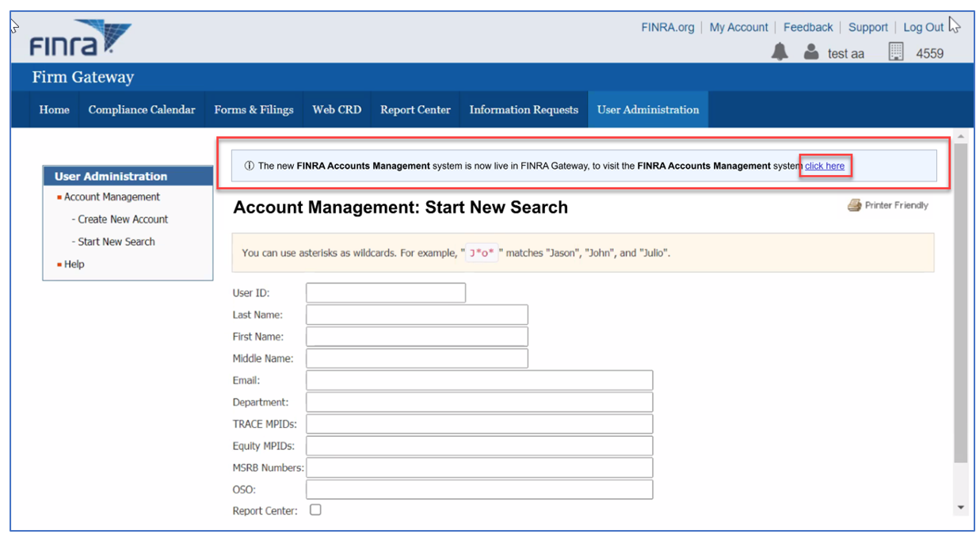Viewport: 980px width, 538px height.
Task: Click the notification bell icon
Action: point(780,52)
